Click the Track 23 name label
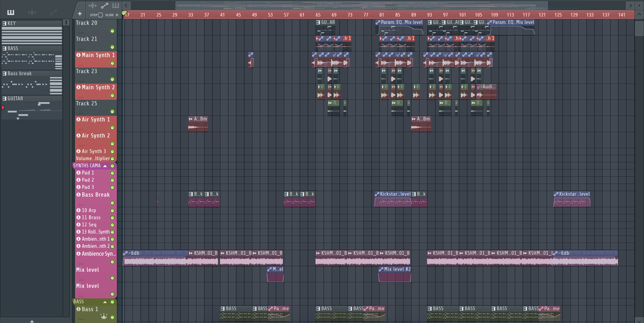The width and height of the screenshot is (644, 323). tap(87, 71)
